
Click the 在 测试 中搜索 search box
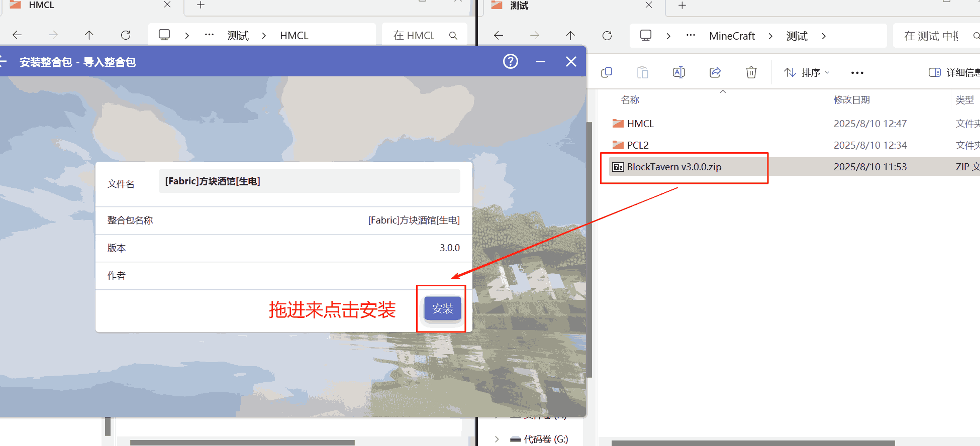pyautogui.click(x=937, y=36)
